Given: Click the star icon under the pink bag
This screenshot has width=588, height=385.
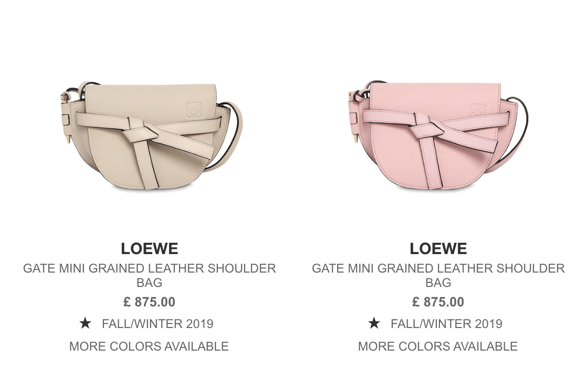Looking at the screenshot, I should coord(374,323).
